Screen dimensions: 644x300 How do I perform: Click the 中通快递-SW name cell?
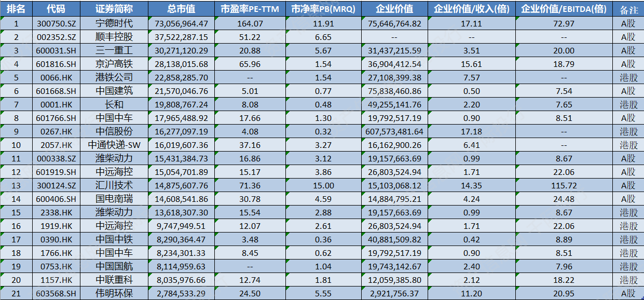tap(114, 145)
